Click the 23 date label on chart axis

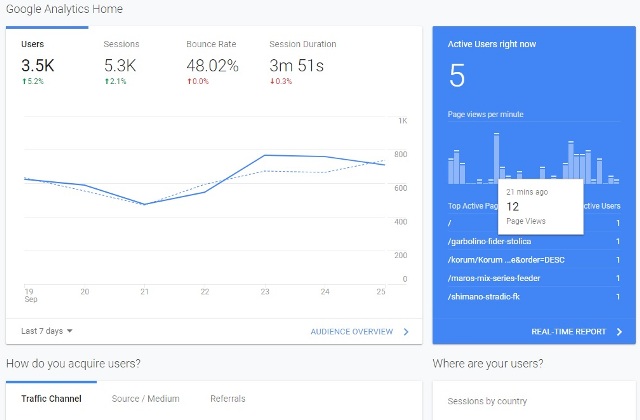(x=265, y=291)
